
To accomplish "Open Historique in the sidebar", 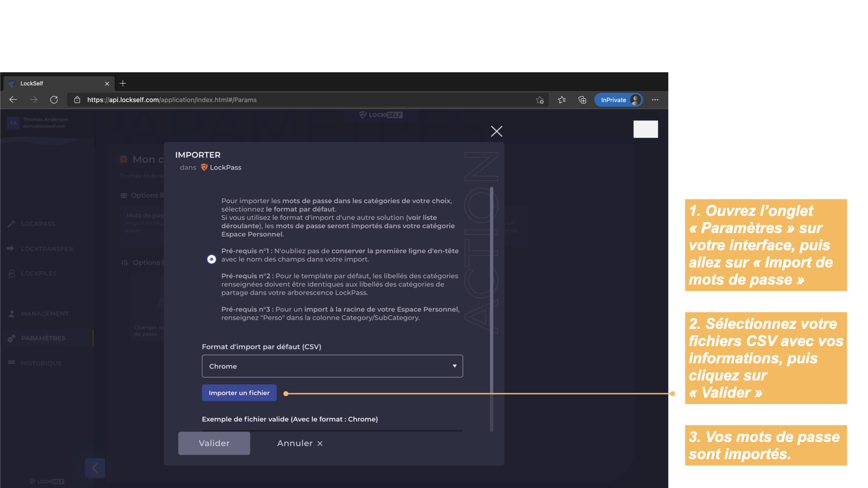I will click(x=41, y=363).
